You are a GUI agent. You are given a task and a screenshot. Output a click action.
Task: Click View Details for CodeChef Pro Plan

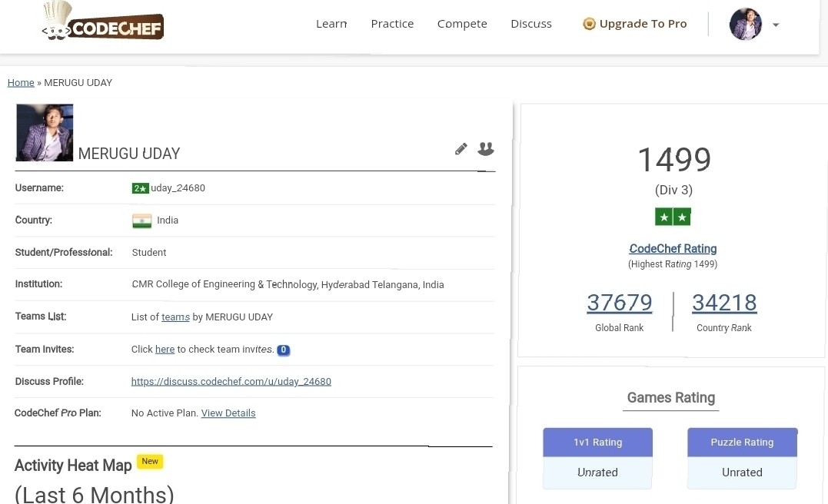[228, 413]
